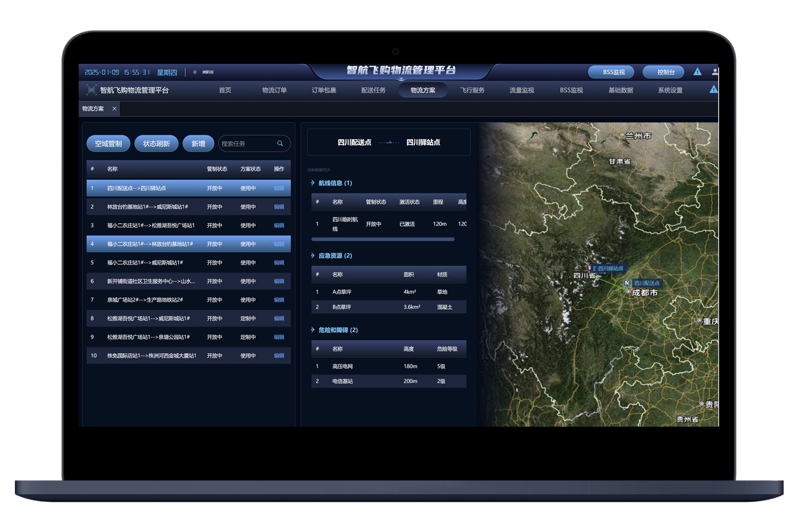This screenshot has width=798, height=532.
Task: Click the 四川配送点 map marker
Action: tap(627, 283)
